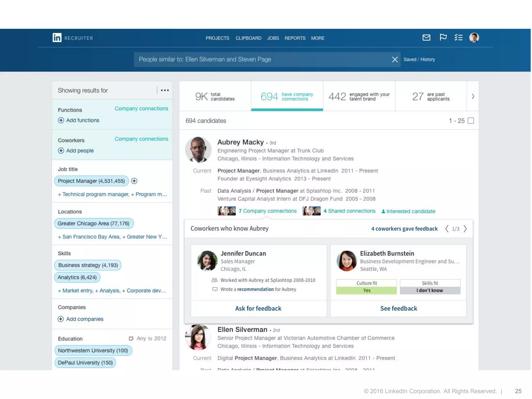
Task: Open Saved / History link
Action: 419,59
